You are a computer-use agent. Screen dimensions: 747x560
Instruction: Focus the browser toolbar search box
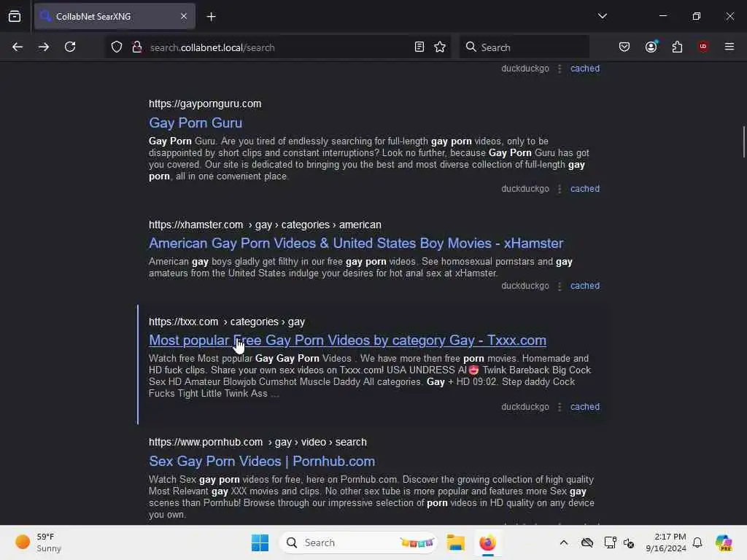(x=524, y=47)
